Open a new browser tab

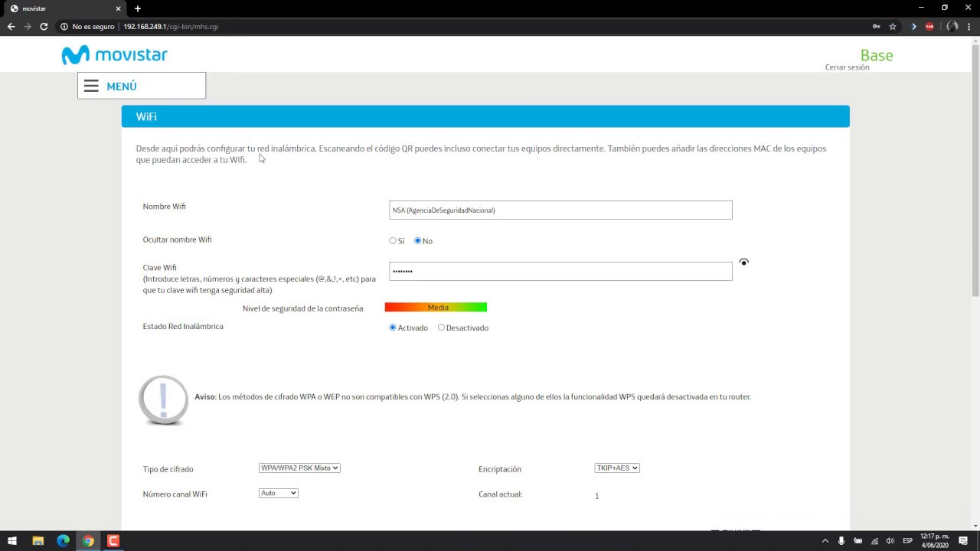click(x=138, y=8)
